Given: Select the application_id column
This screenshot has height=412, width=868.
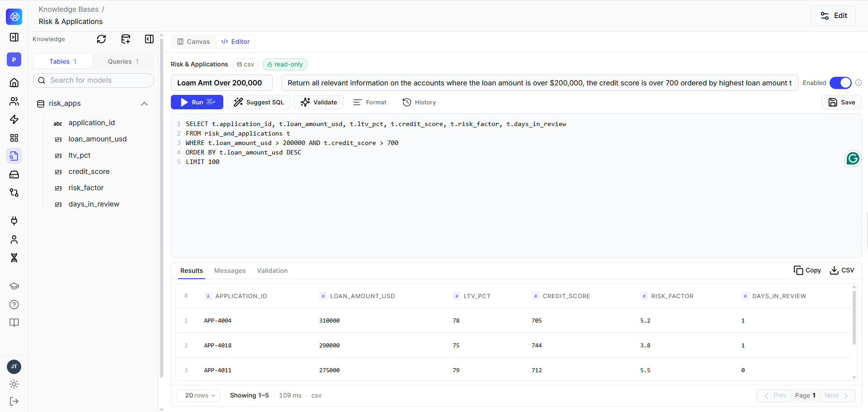Looking at the screenshot, I should tap(91, 123).
